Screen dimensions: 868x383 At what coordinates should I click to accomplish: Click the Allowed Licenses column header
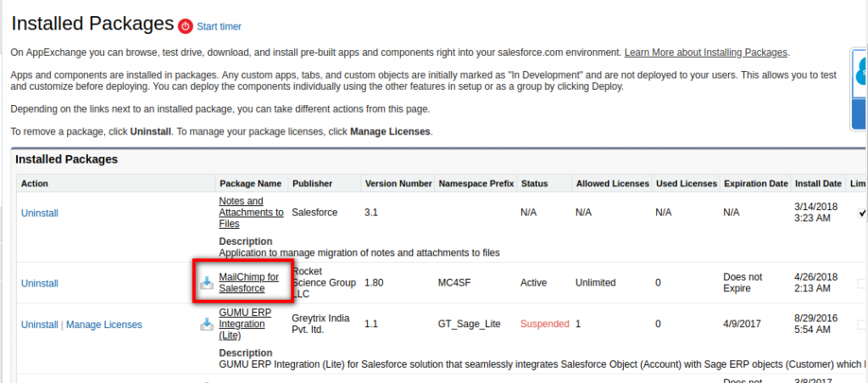pyautogui.click(x=613, y=183)
